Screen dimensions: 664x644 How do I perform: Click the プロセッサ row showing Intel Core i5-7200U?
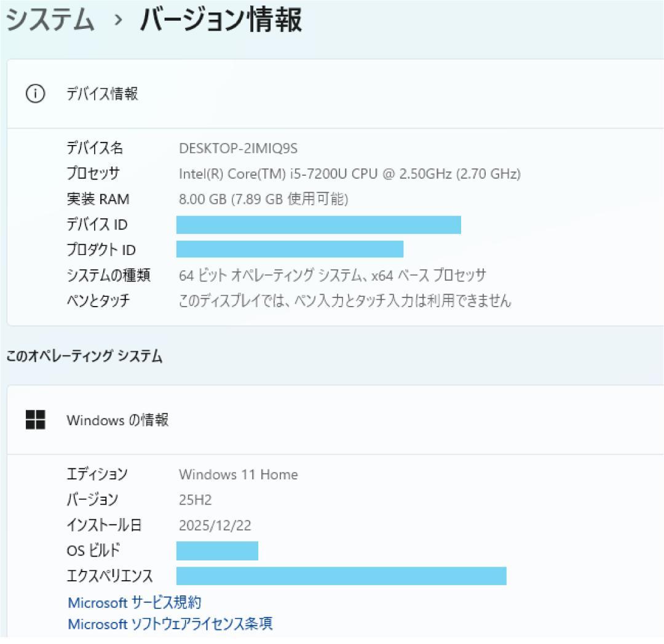pos(348,174)
